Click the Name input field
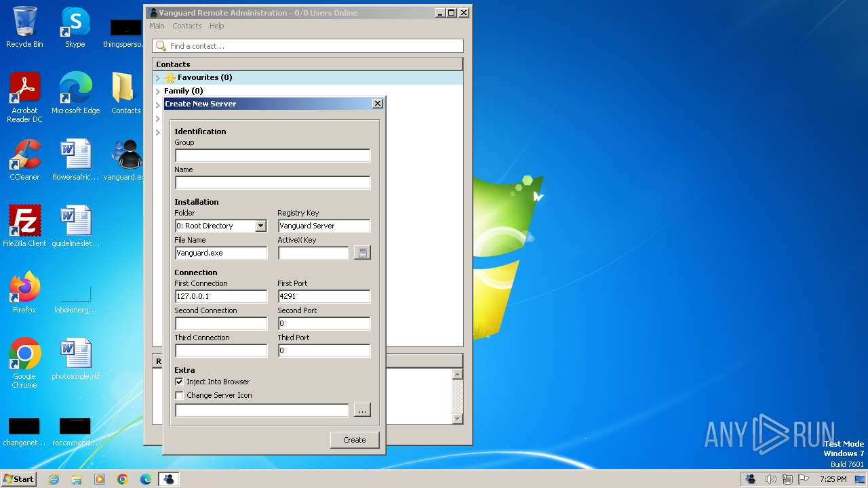This screenshot has height=488, width=868. click(x=273, y=182)
